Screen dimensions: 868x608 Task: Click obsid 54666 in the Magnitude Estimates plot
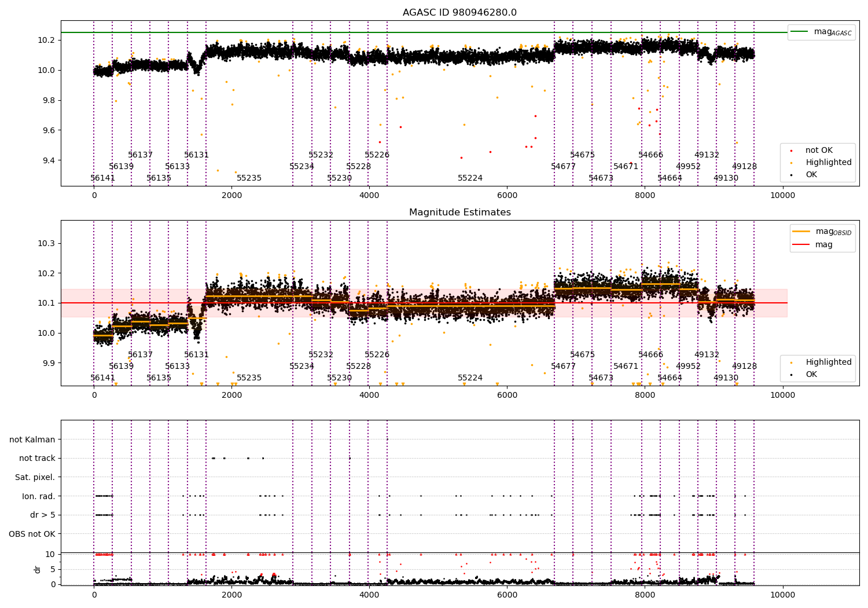651,355
